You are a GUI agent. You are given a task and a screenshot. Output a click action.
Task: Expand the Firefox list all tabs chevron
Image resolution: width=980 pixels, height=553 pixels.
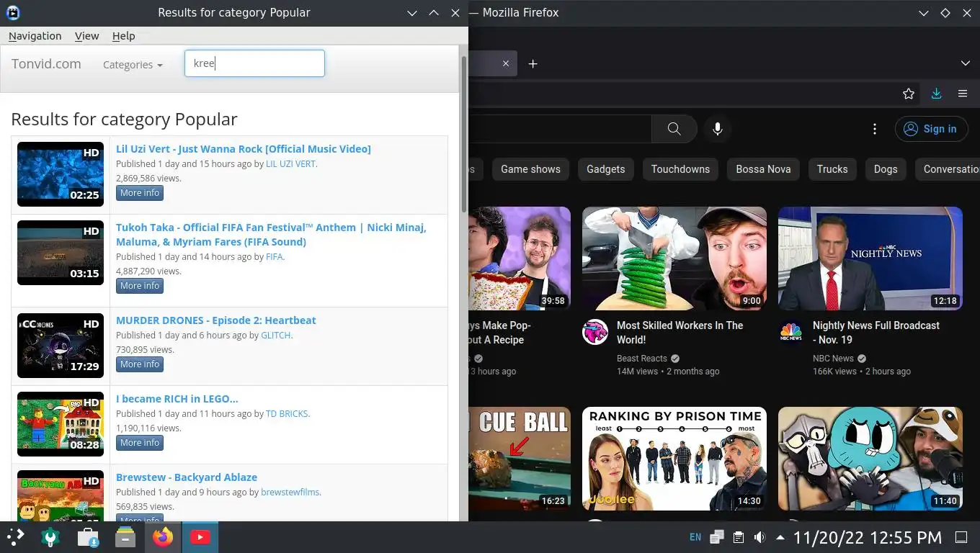pos(966,63)
